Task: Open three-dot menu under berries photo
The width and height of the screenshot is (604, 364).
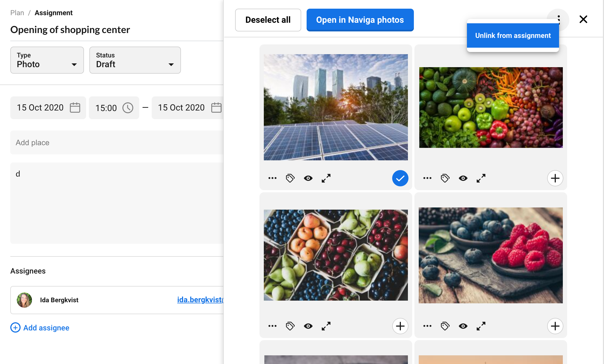Action: (x=427, y=326)
